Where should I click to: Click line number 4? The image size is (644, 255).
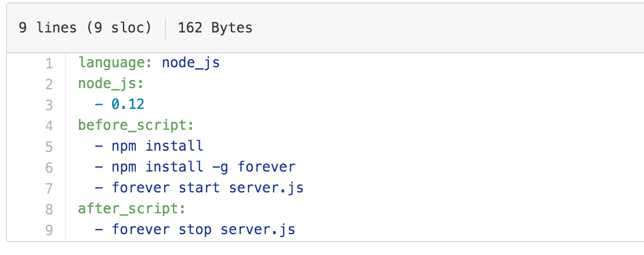click(49, 126)
